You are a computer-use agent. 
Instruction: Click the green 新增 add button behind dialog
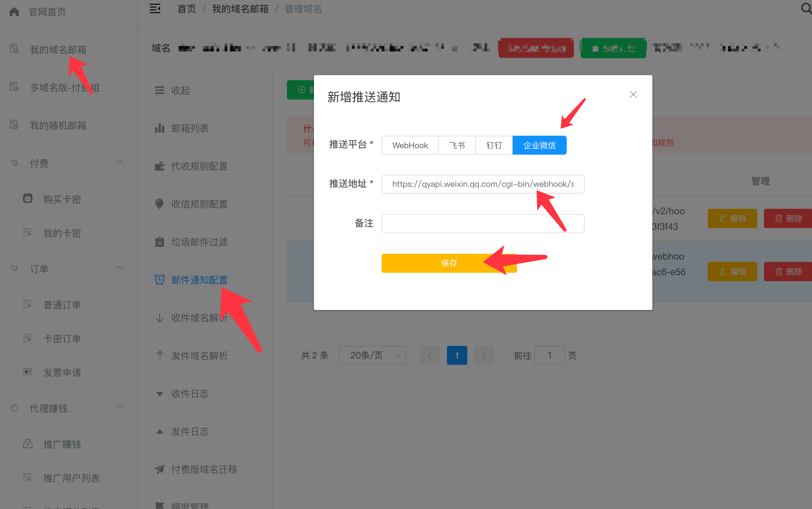[301, 90]
